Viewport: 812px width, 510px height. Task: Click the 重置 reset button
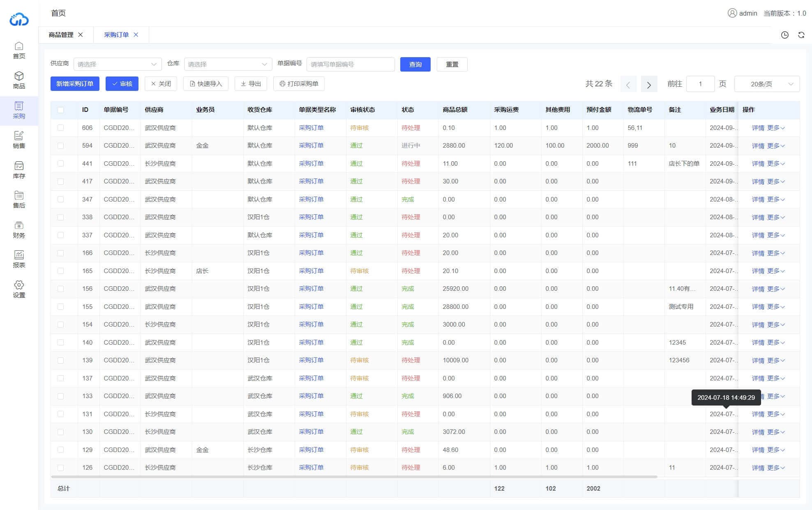pos(452,64)
